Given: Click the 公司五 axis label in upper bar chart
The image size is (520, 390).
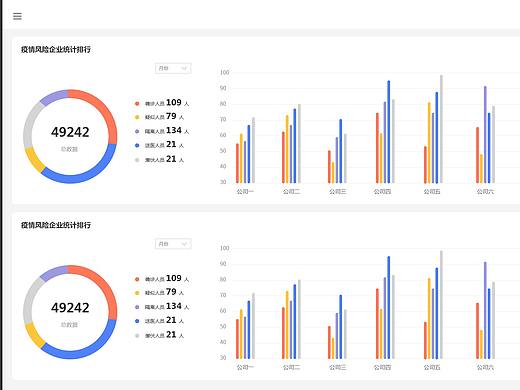Looking at the screenshot, I should pyautogui.click(x=432, y=192).
